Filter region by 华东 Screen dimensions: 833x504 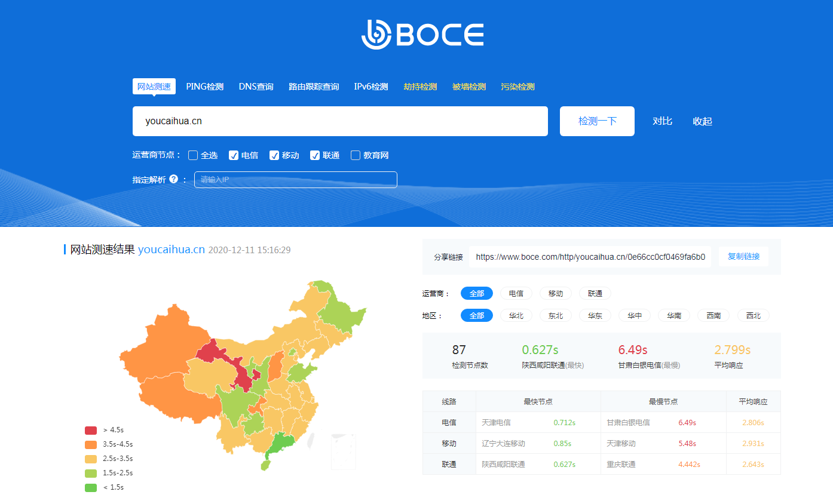[x=595, y=315]
